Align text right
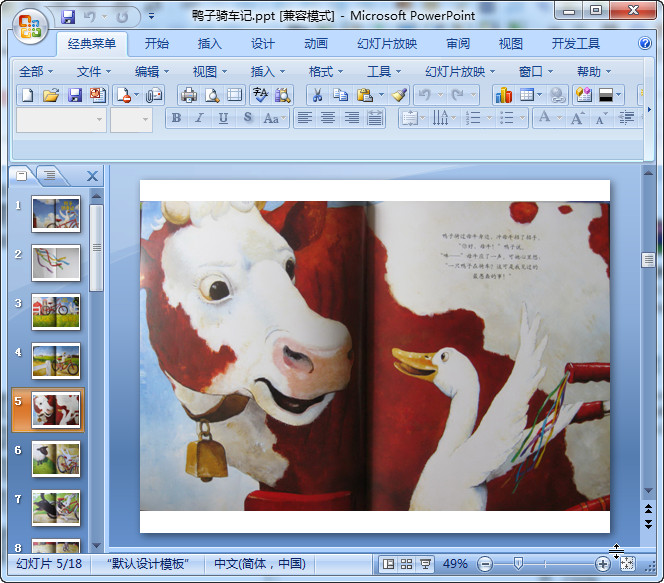 (351, 118)
